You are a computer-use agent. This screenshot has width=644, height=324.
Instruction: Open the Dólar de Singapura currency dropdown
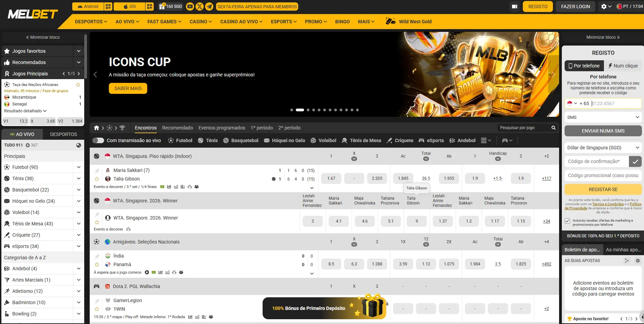tap(603, 148)
